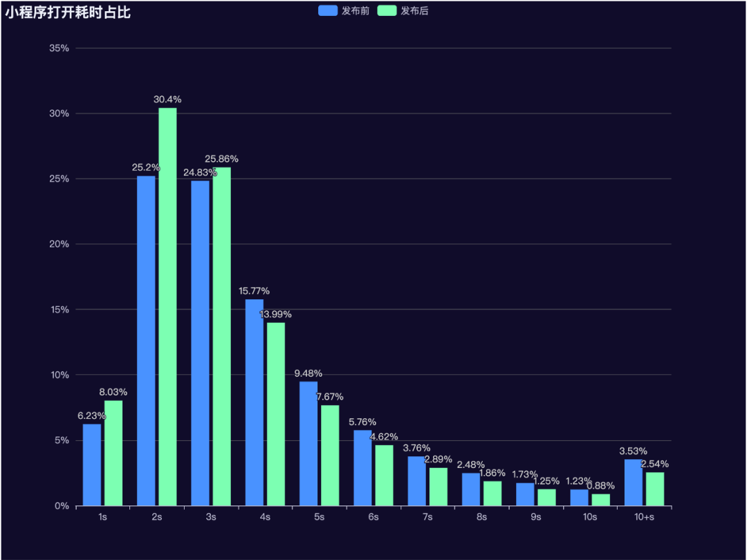
Task: Click the 6s x-axis label
Action: pos(373,517)
